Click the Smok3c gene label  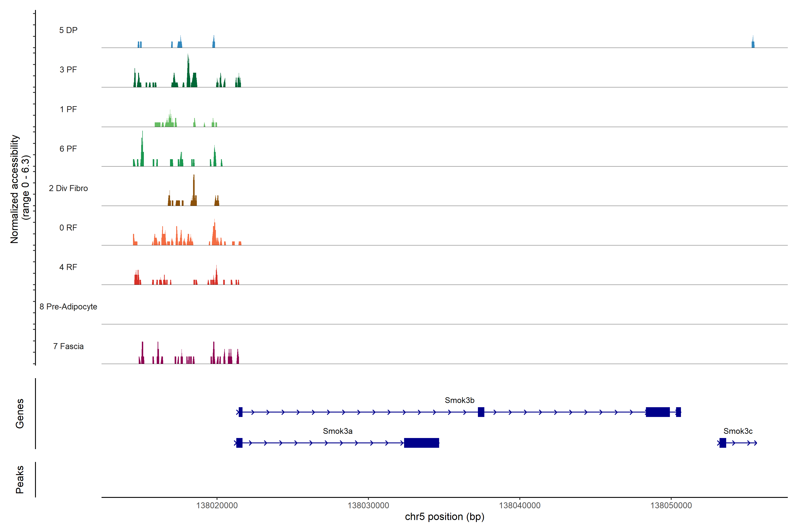(x=738, y=431)
